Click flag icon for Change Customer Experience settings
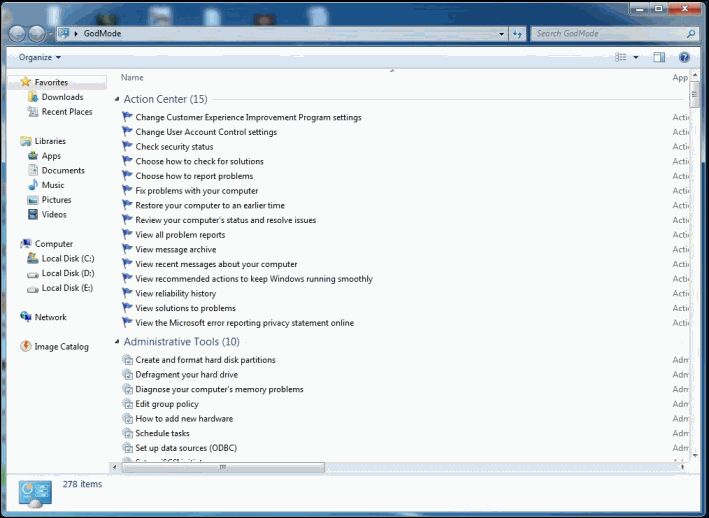The height and width of the screenshot is (518, 709). click(127, 117)
